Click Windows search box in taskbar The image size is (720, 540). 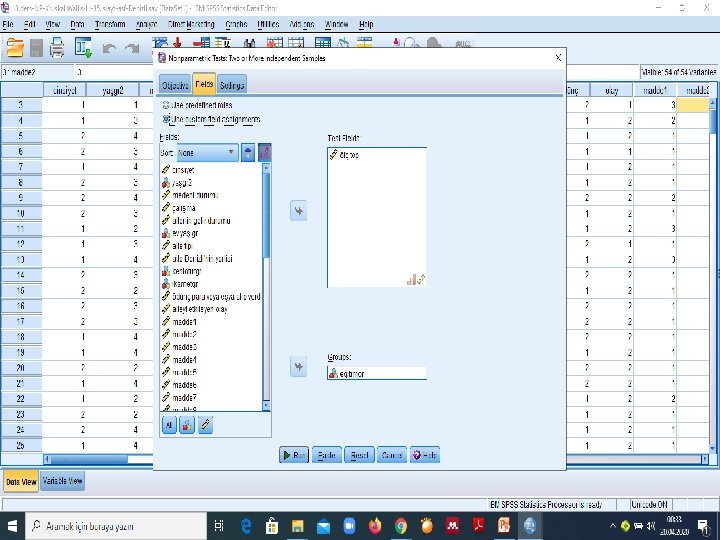[116, 526]
